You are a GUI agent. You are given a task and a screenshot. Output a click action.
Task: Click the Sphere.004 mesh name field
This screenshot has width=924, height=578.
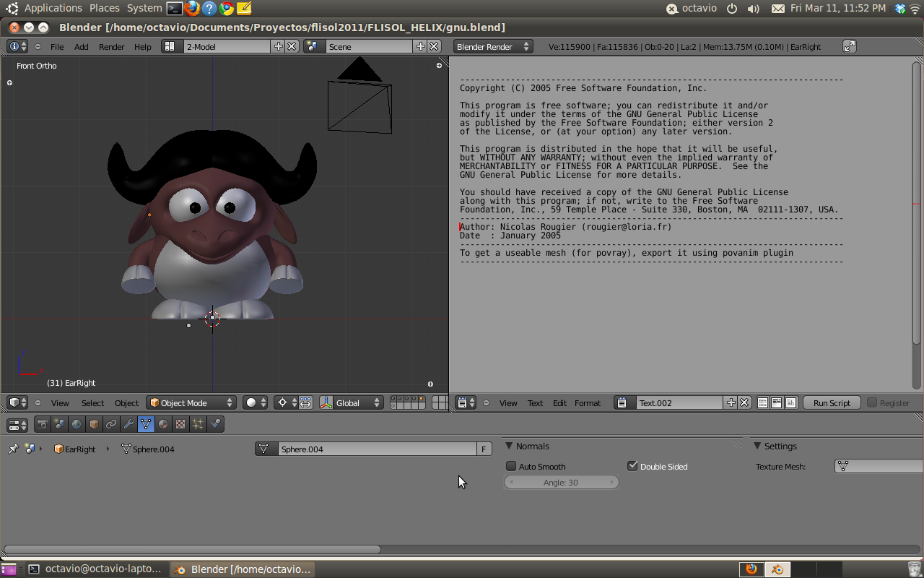pos(375,449)
